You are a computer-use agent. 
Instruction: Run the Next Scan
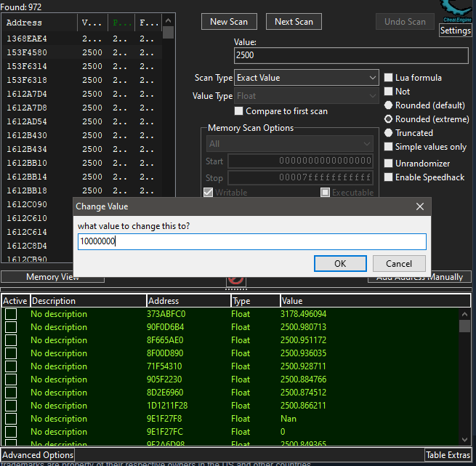pos(294,22)
